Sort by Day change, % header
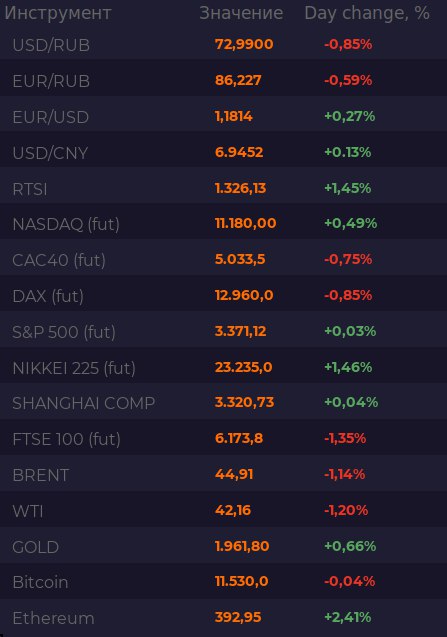The width and height of the screenshot is (447, 637). pyautogui.click(x=367, y=13)
